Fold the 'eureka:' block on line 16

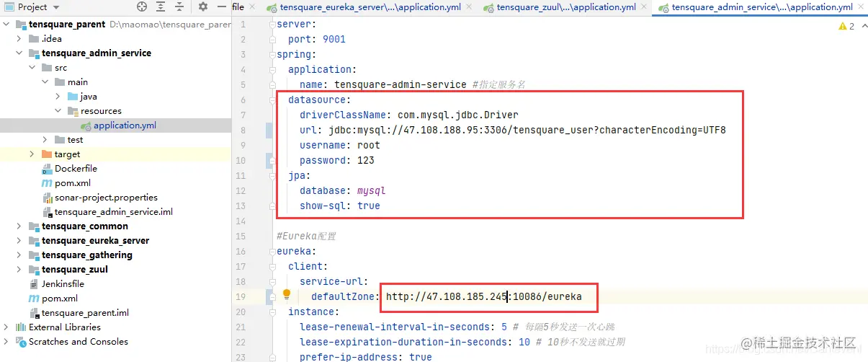click(271, 251)
